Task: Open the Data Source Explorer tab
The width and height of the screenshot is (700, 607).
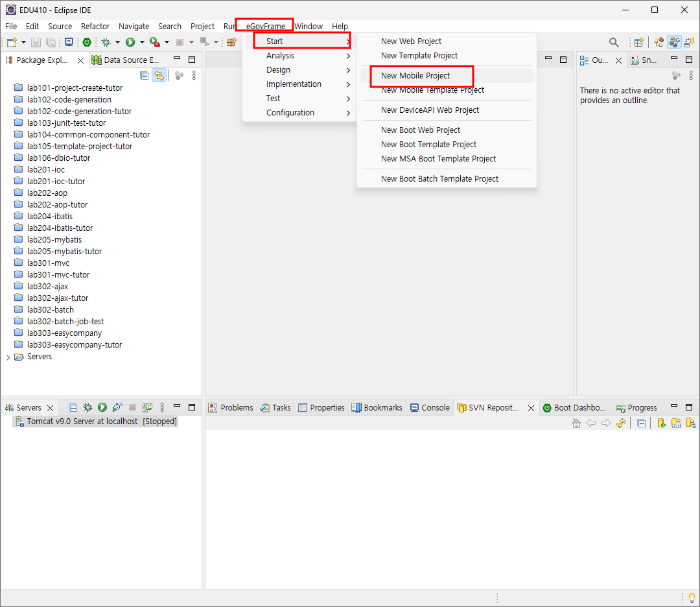Action: point(126,60)
